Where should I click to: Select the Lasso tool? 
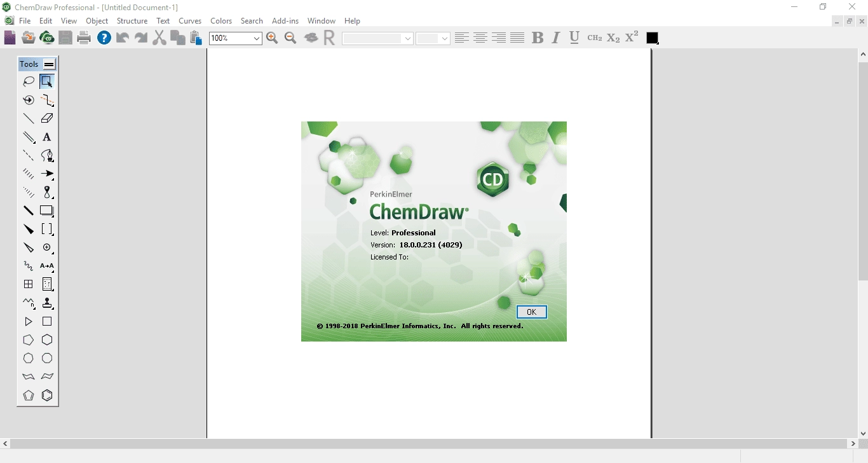pyautogui.click(x=29, y=81)
